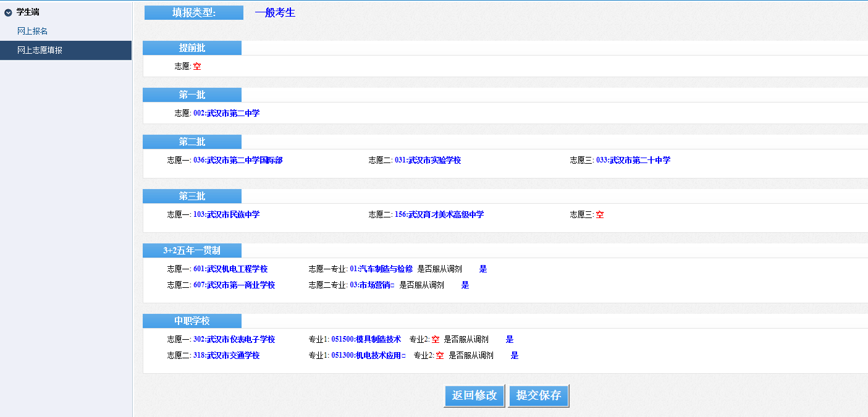Click the 第三批 section header
The width and height of the screenshot is (868, 417).
pyautogui.click(x=192, y=196)
